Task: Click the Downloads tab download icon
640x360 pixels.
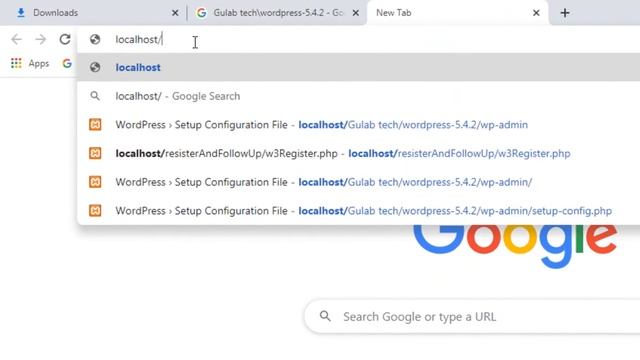Action: coord(21,13)
